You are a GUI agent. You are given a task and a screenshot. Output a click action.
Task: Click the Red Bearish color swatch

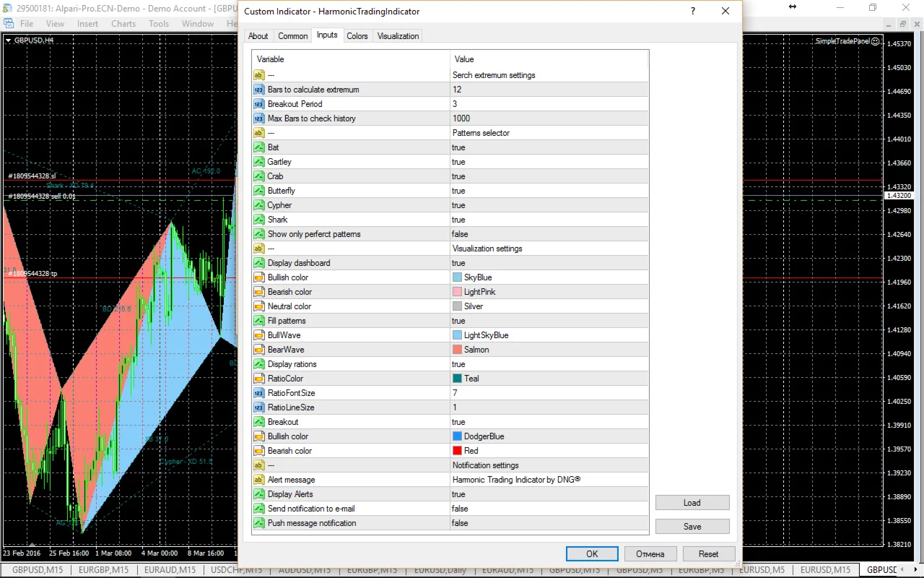[457, 451]
